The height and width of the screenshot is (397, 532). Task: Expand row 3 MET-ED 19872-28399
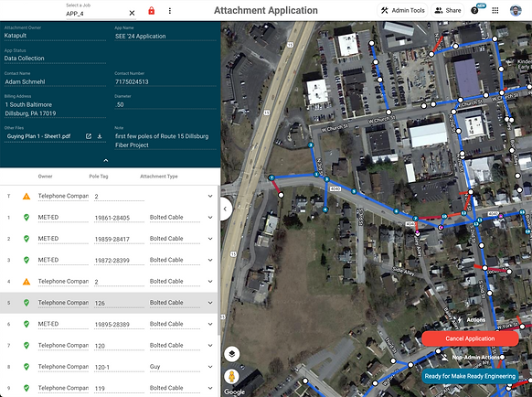coord(210,260)
